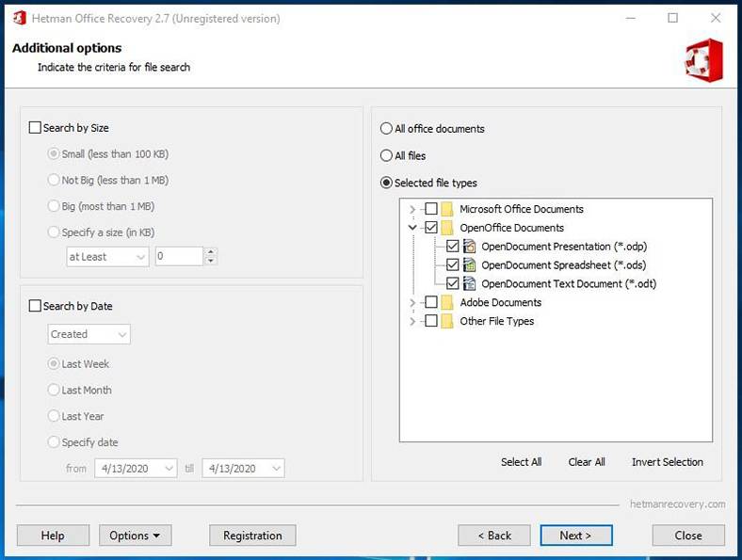Open the Created date type dropdown
This screenshot has height=560, width=742.
point(89,334)
